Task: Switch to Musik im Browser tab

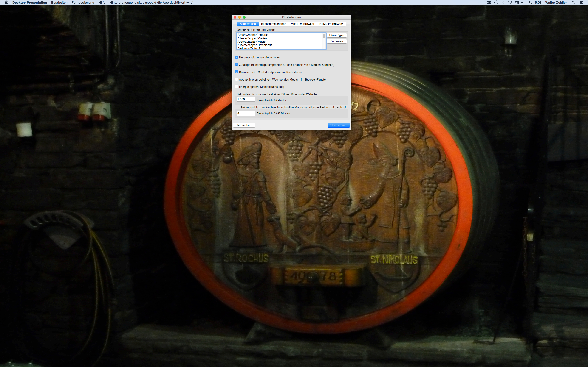Action: point(302,24)
